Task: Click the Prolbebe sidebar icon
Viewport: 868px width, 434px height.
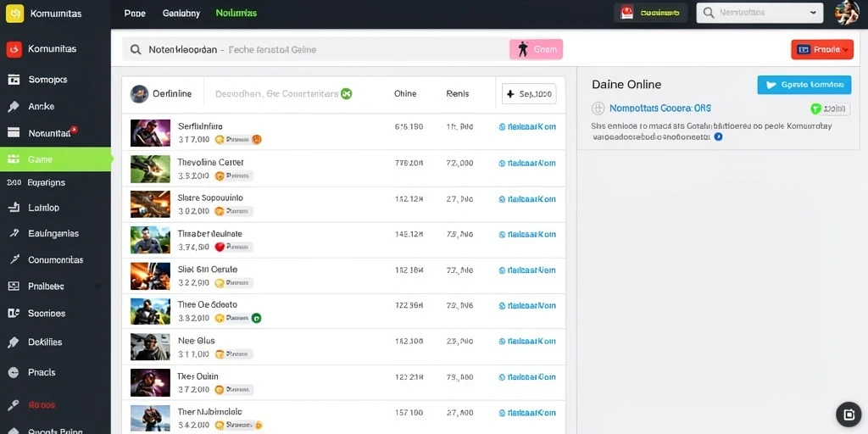Action: tap(14, 287)
